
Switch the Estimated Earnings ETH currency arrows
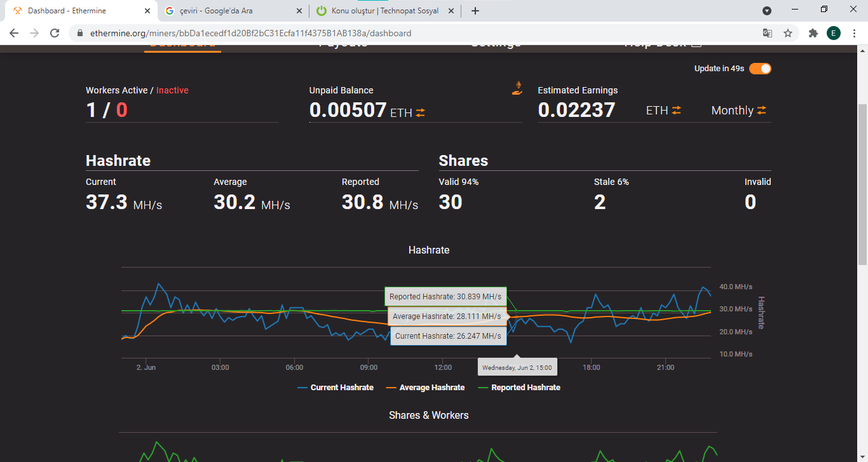[x=676, y=111]
